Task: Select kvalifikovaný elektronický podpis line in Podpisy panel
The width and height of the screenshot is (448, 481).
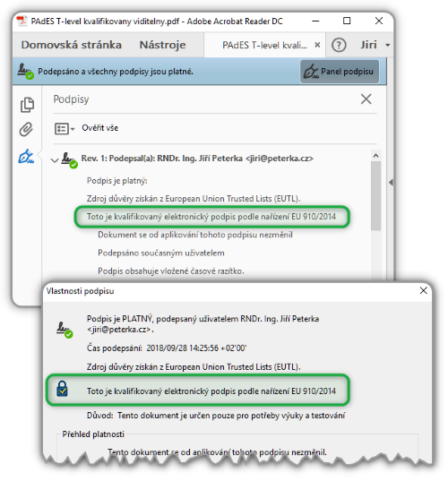Action: point(211,217)
